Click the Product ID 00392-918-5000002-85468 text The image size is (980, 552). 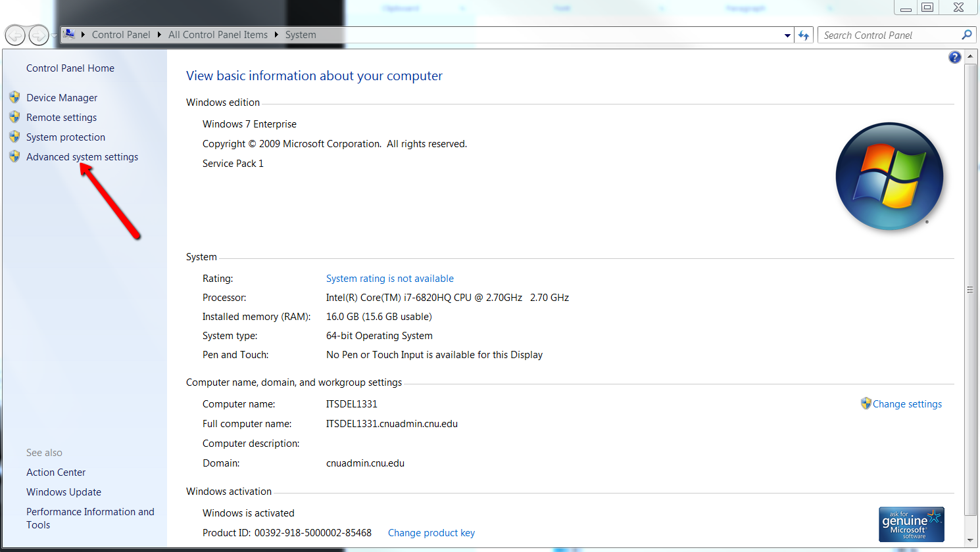(287, 533)
